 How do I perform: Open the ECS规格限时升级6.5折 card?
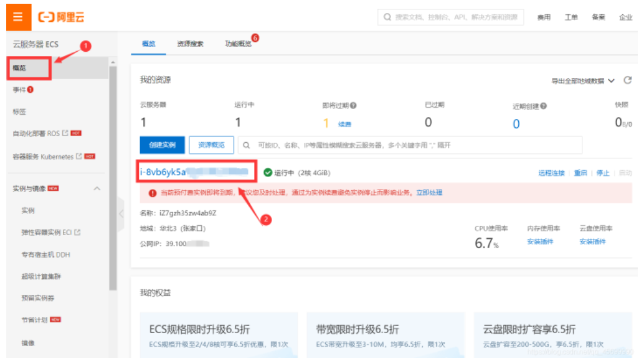(219, 335)
